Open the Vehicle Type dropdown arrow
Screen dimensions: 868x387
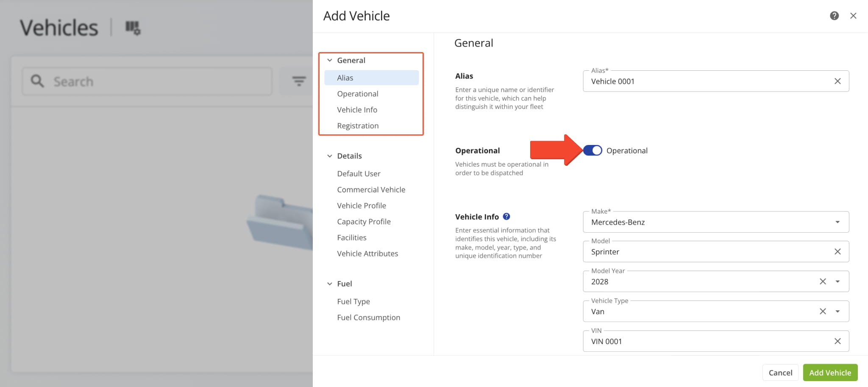click(837, 312)
